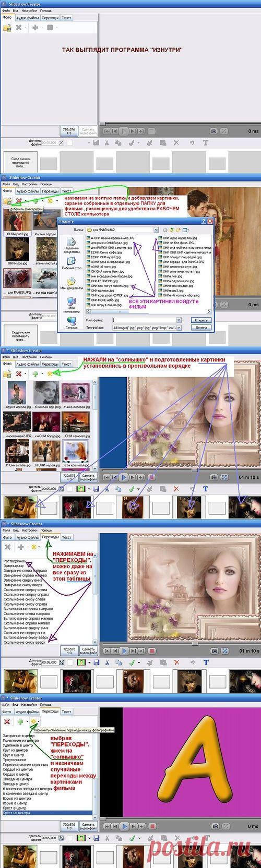Click up-one-level folder icon in Открыть dialog
The image size is (261, 868).
tap(172, 229)
